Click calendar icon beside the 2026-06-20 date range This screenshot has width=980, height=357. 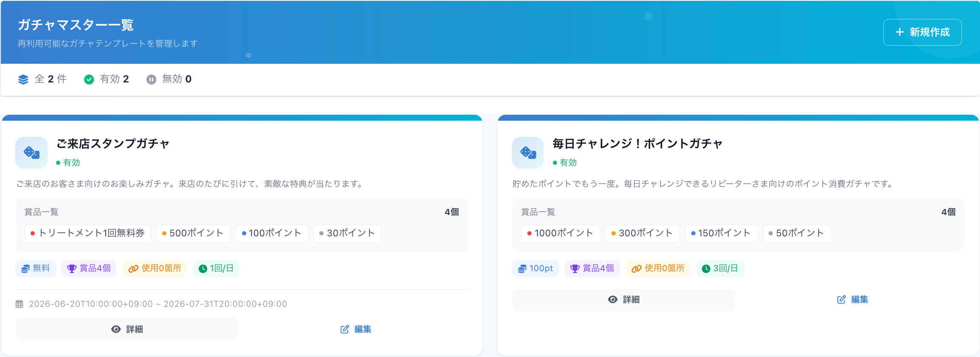point(20,304)
